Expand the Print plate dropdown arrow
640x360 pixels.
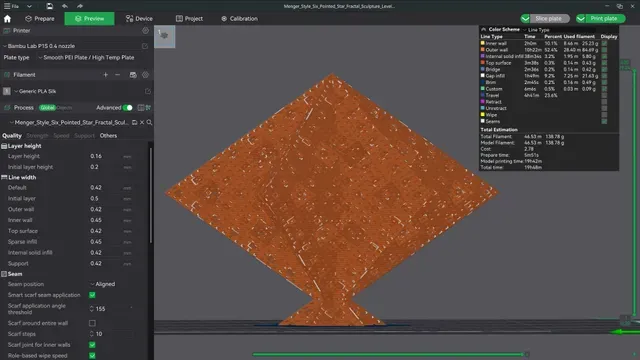click(x=581, y=19)
